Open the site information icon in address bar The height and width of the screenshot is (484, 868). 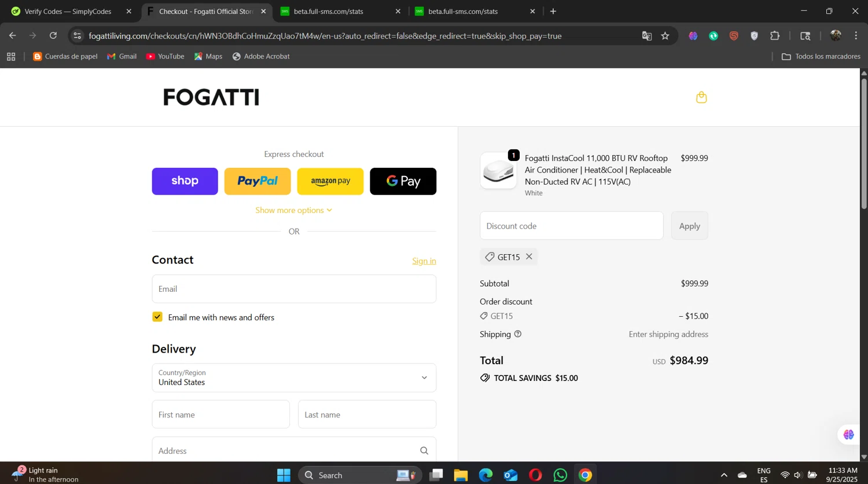click(x=78, y=36)
